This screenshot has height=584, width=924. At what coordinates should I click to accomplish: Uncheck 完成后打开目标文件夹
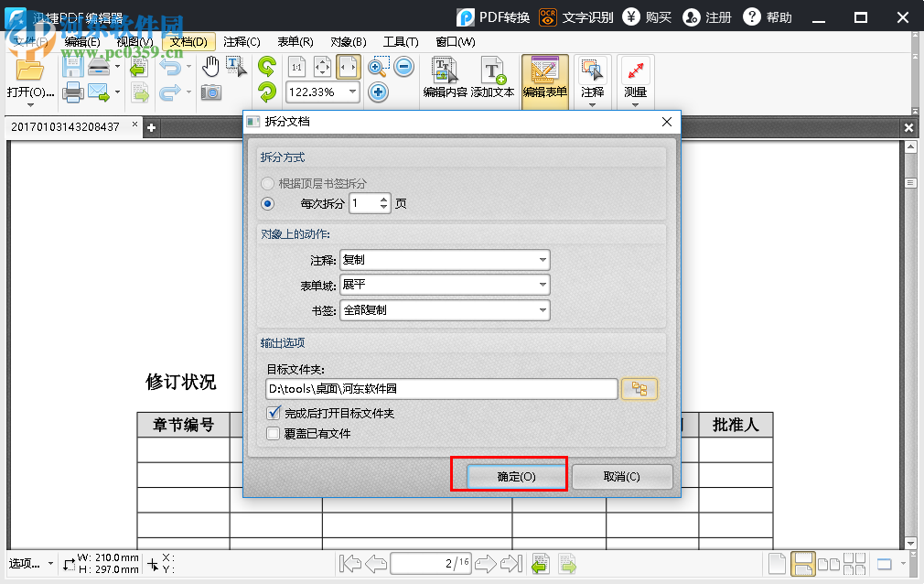(273, 413)
